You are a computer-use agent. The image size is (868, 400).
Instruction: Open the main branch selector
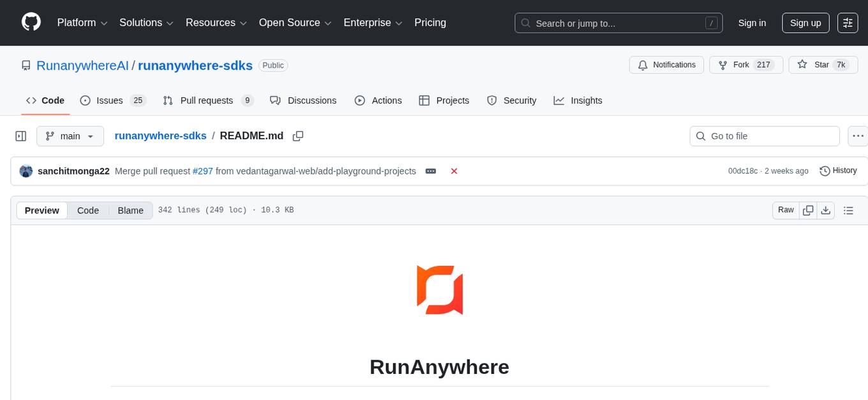coord(70,135)
